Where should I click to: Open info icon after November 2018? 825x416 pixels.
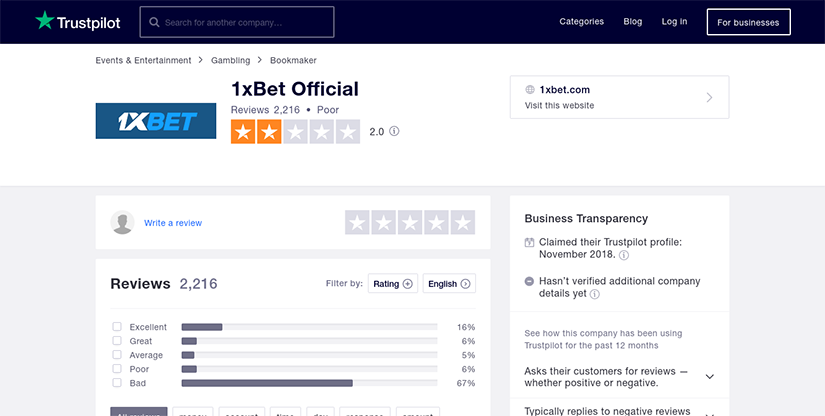623,255
